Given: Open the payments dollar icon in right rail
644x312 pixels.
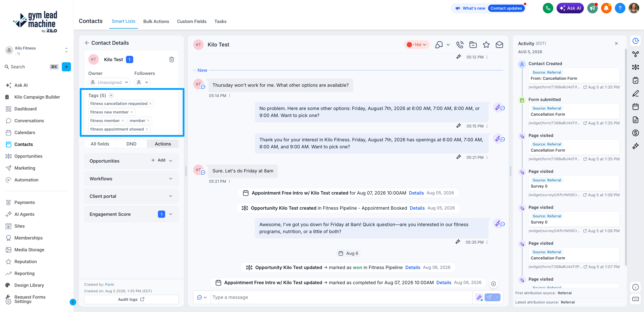Looking at the screenshot, I should 635,133.
